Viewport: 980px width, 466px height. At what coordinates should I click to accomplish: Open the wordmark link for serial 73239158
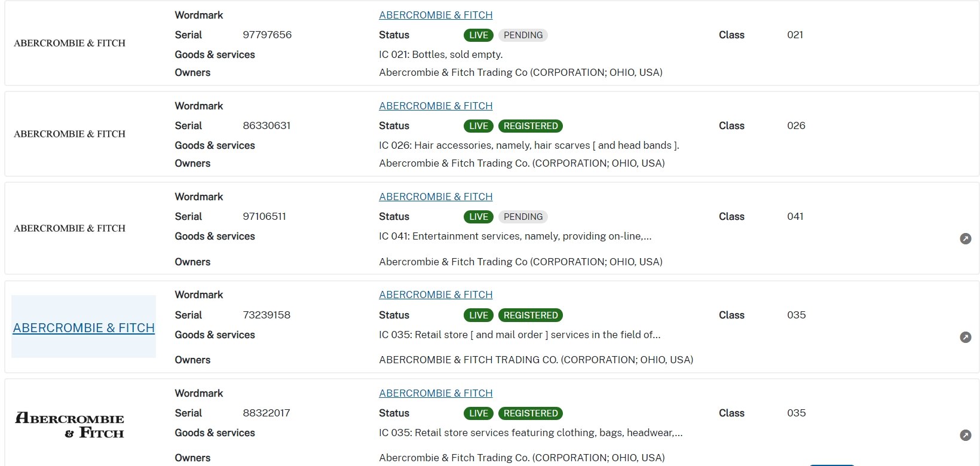pos(436,295)
